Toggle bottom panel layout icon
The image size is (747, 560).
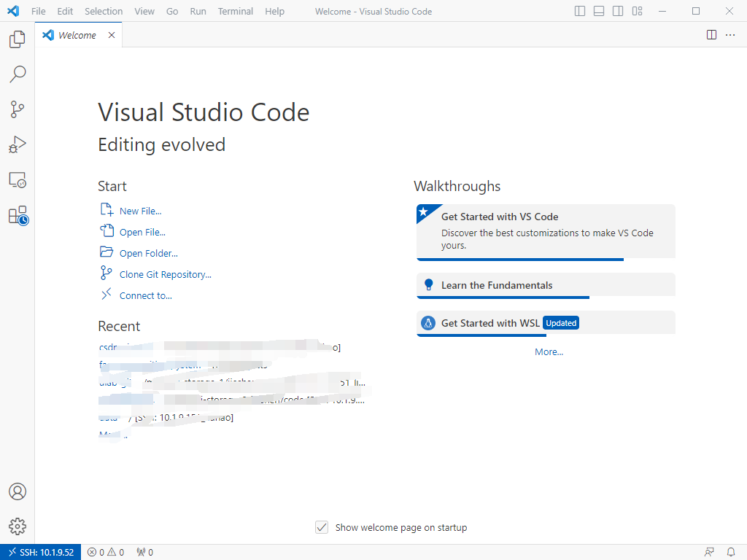coord(599,11)
